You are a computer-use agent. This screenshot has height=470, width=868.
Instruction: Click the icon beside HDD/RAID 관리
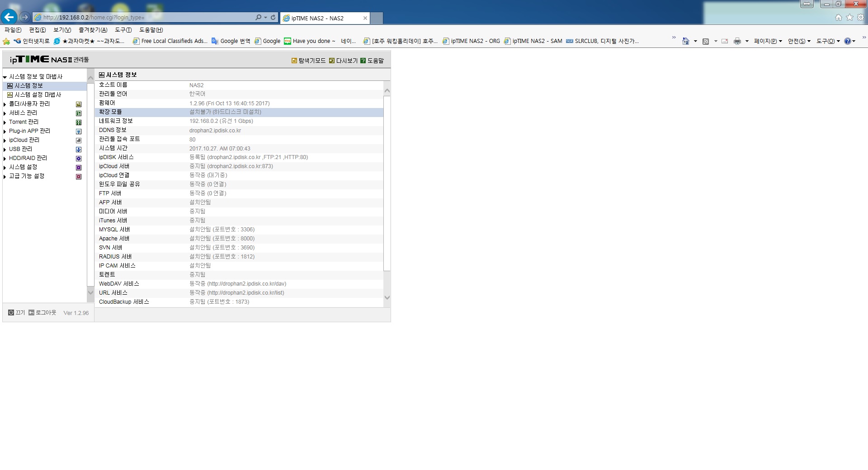tap(79, 159)
